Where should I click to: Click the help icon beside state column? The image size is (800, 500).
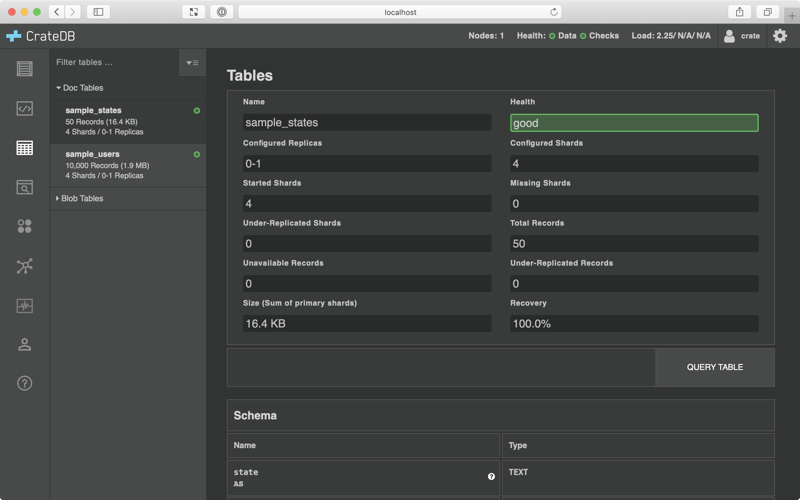pos(491,477)
